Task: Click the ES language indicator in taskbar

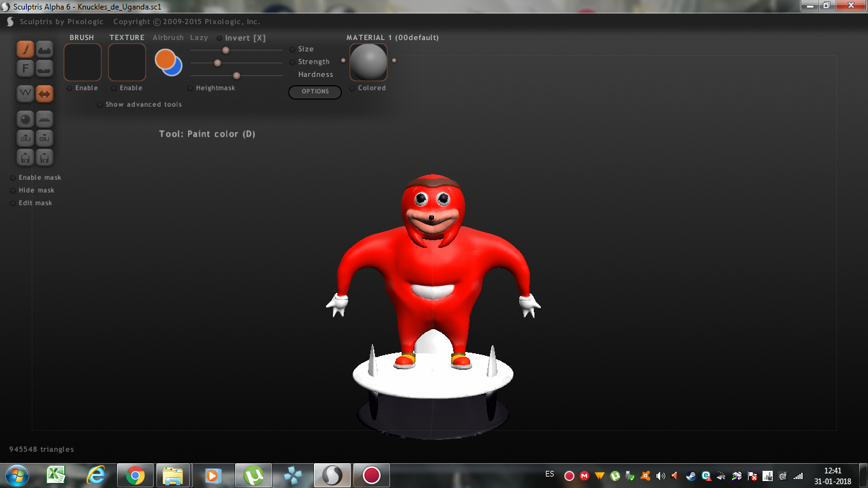Action: [x=550, y=474]
